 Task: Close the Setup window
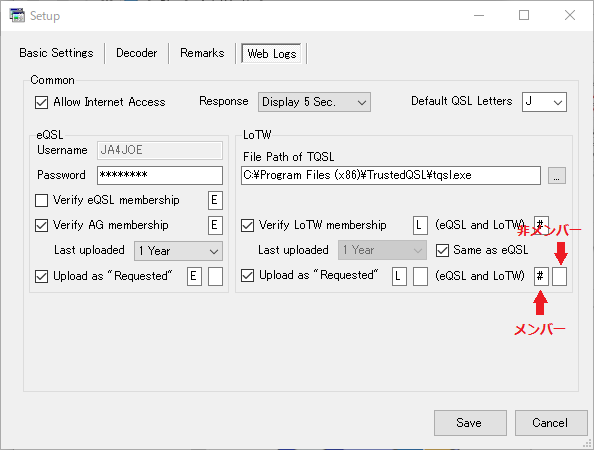point(570,16)
